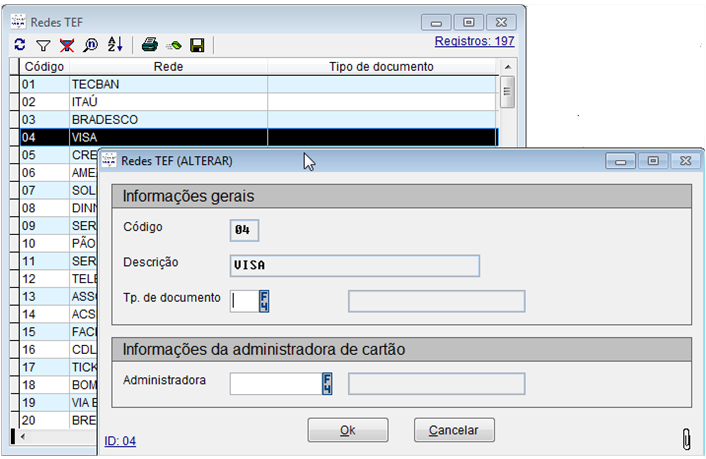Sort by the Rede column header

click(168, 67)
